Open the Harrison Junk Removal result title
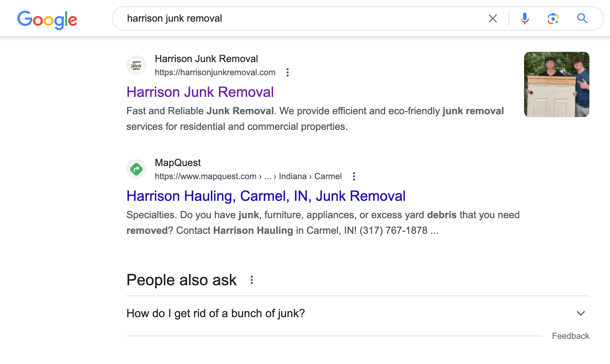 pos(200,92)
